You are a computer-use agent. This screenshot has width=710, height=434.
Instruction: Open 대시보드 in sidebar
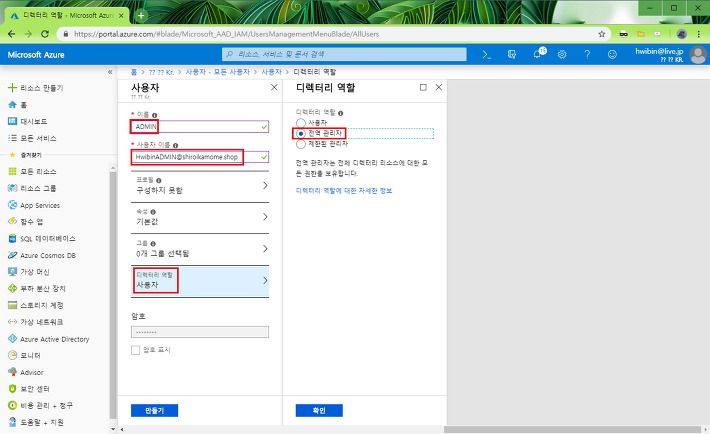[28, 121]
